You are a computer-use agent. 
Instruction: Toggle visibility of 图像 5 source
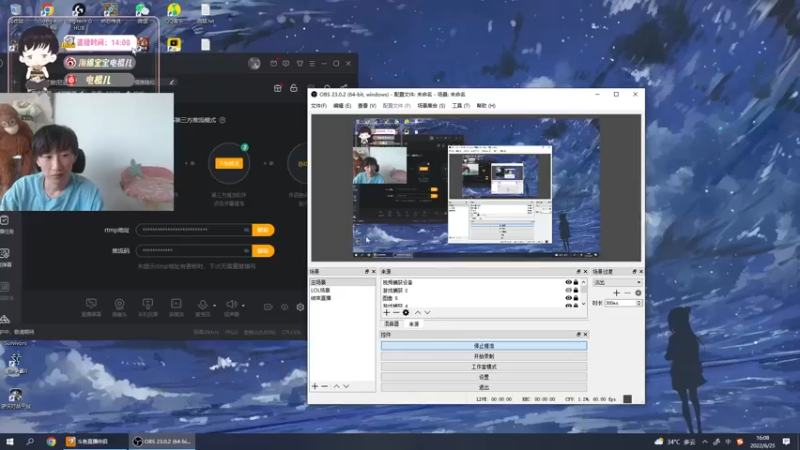pos(568,298)
